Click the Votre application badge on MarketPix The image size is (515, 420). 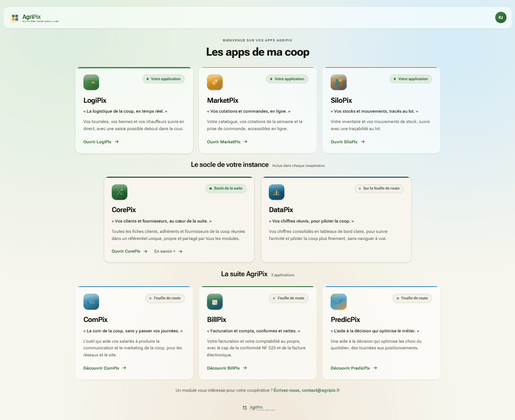(287, 79)
